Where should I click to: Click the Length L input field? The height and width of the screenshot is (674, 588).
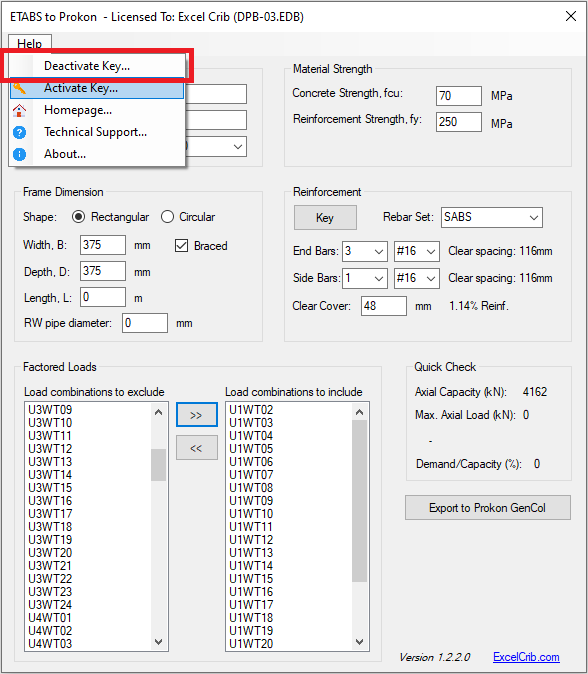103,297
